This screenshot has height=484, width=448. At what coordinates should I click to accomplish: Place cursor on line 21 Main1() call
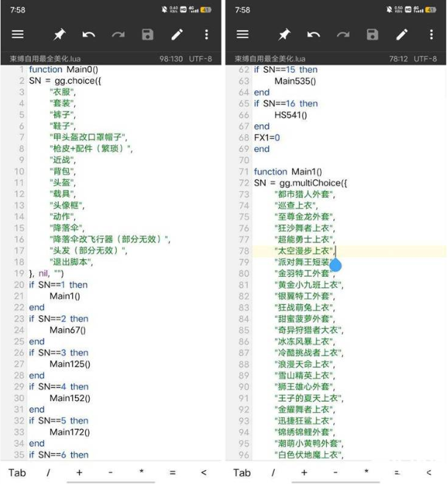tap(65, 296)
